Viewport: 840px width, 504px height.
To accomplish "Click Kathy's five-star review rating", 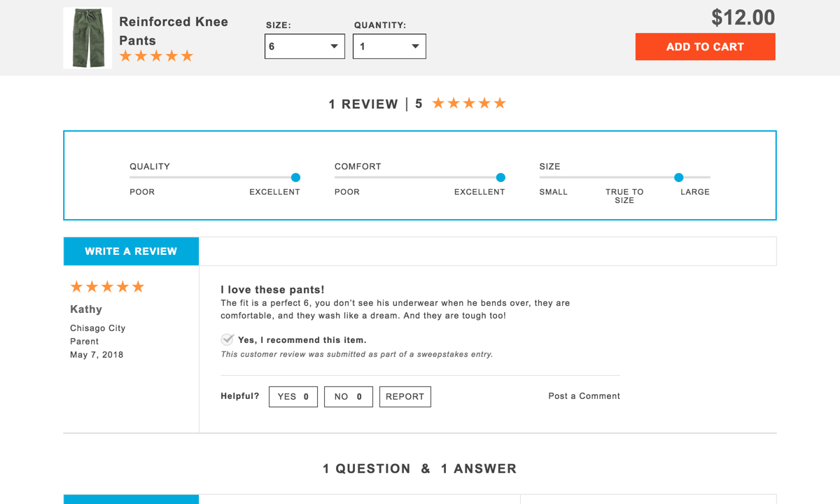I will [107, 287].
